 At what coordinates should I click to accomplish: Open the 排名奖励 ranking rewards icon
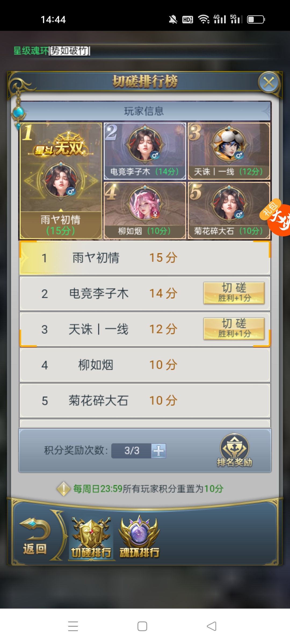pyautogui.click(x=234, y=450)
